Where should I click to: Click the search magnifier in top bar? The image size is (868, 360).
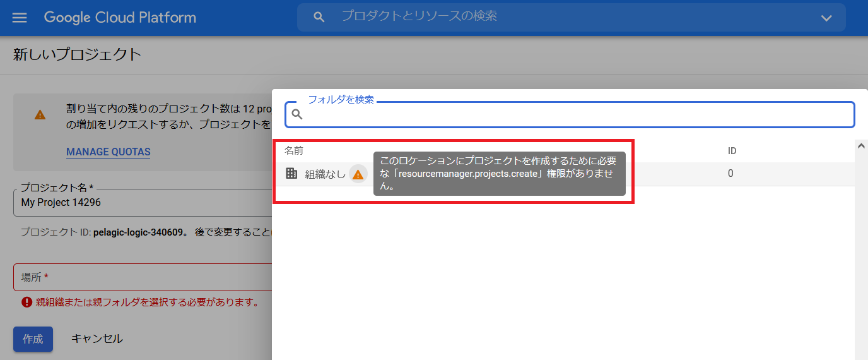(x=319, y=17)
